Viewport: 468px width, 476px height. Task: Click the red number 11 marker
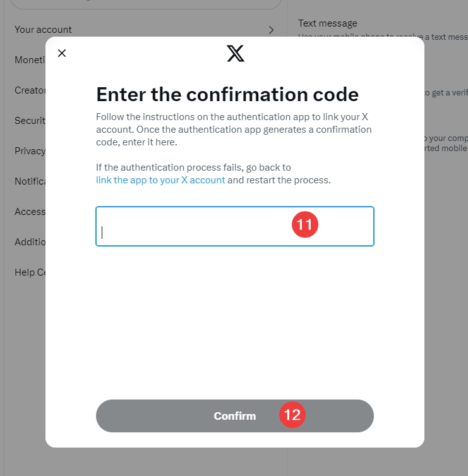point(304,224)
